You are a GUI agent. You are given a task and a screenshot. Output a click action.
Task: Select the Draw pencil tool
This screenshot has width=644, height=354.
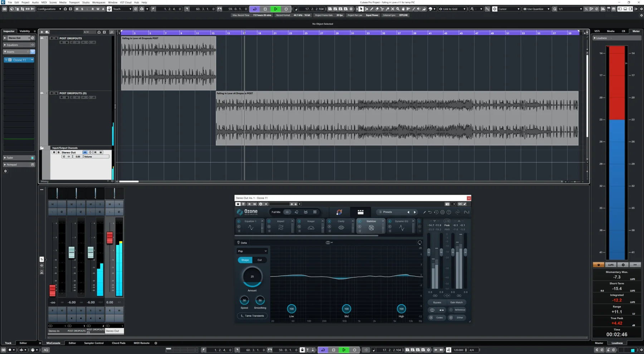[372, 9]
